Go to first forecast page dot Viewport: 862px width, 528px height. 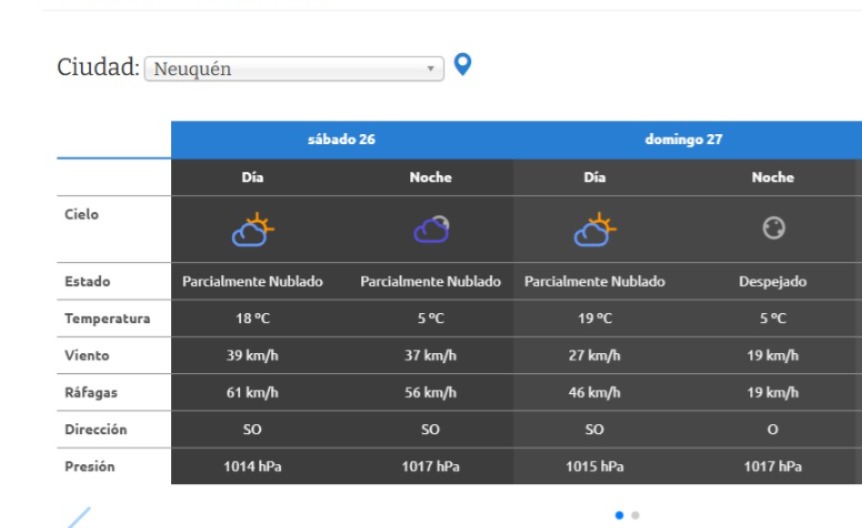(619, 515)
